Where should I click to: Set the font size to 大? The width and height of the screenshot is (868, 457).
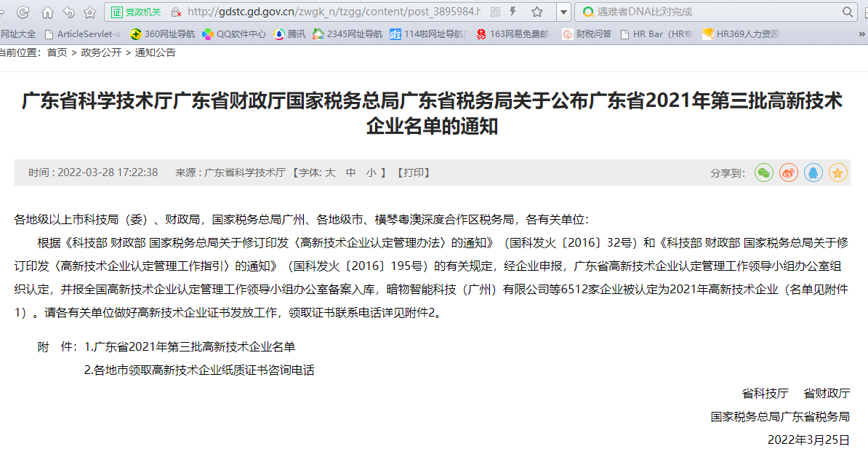click(330, 172)
